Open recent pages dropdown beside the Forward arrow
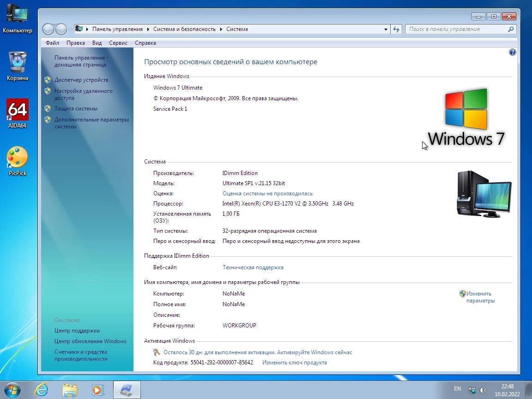The height and width of the screenshot is (399, 532). tap(70, 30)
